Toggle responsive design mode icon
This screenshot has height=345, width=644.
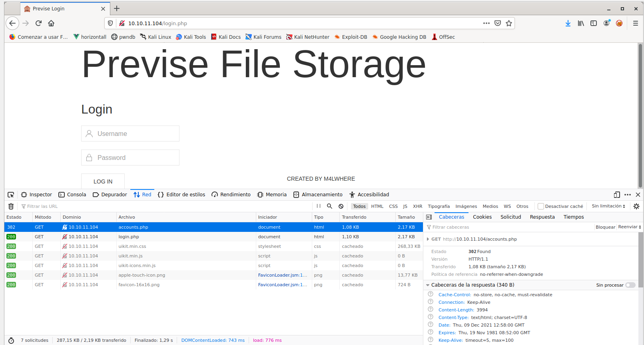point(617,195)
